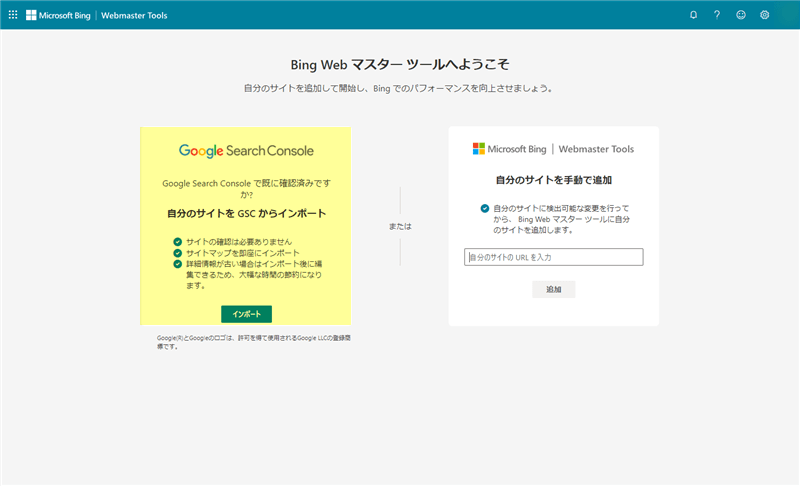800x486 pixels.
Task: Click the Microsoft logo in the manual-add card
Action: click(479, 148)
